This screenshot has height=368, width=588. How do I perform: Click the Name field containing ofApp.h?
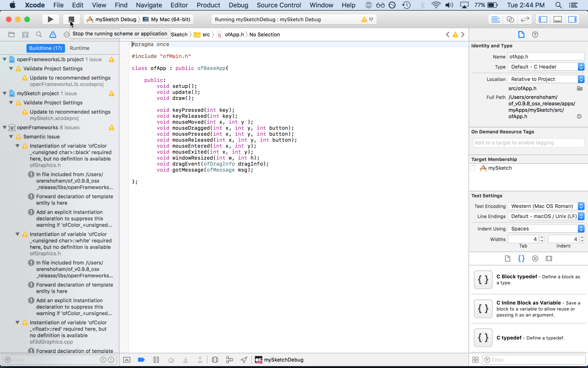pyautogui.click(x=546, y=57)
